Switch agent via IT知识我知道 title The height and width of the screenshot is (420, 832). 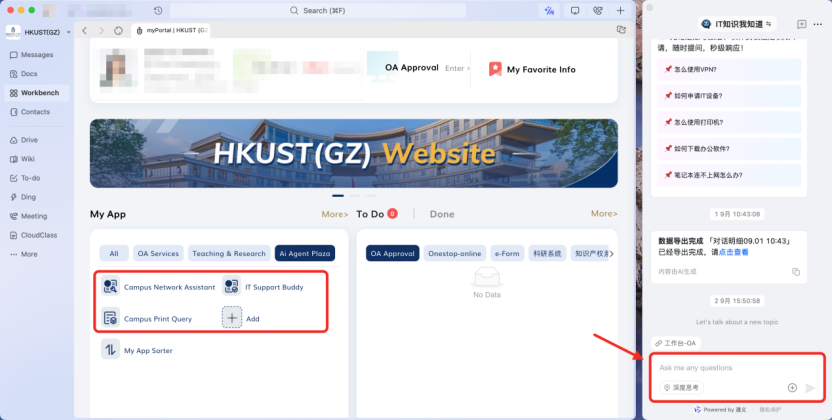pyautogui.click(x=736, y=24)
